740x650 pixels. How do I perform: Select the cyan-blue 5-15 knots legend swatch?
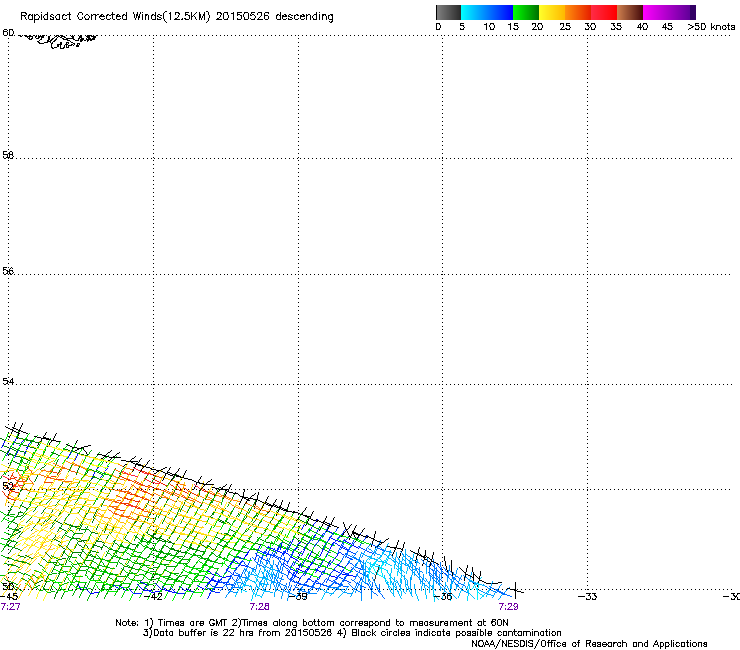pyautogui.click(x=487, y=12)
